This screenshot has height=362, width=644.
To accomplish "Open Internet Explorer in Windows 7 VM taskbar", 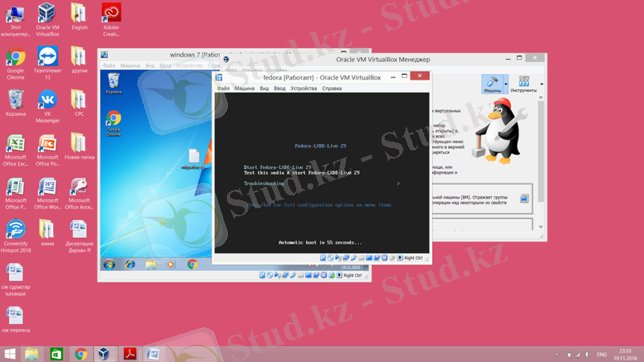I will click(130, 265).
